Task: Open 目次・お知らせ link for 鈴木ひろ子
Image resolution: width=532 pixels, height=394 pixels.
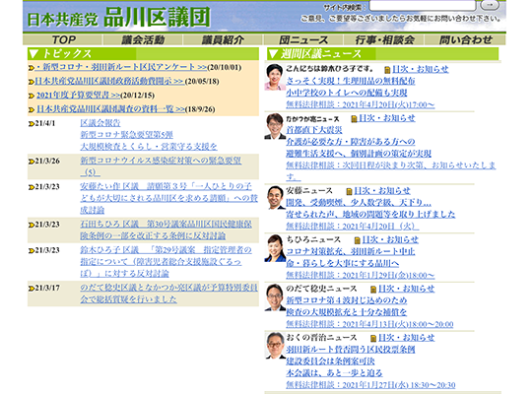Action: tap(421, 69)
